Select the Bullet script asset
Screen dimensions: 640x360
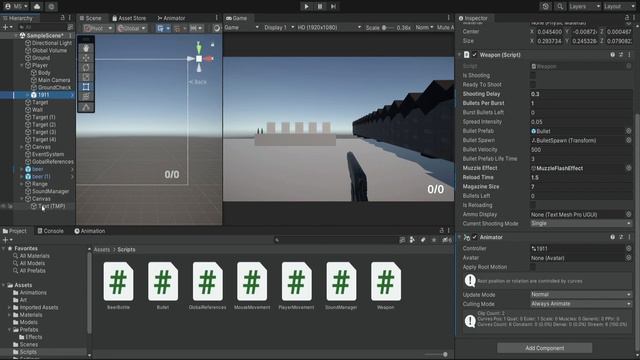pyautogui.click(x=163, y=286)
